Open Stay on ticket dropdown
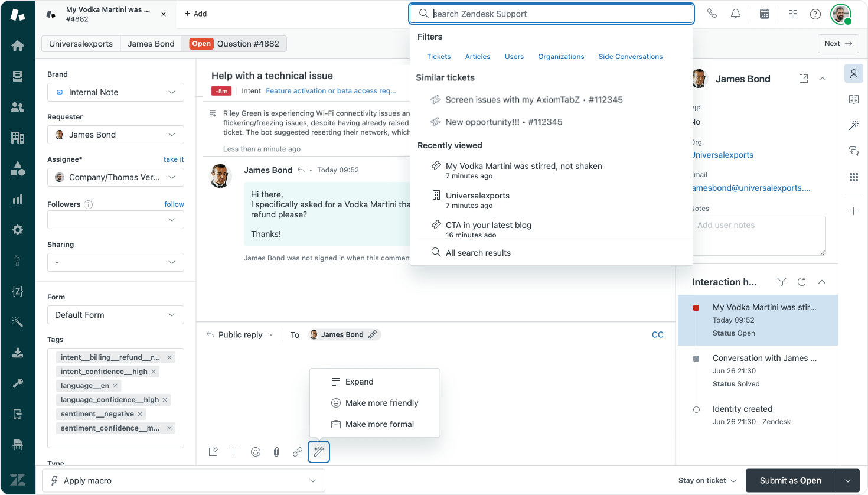 pyautogui.click(x=707, y=481)
